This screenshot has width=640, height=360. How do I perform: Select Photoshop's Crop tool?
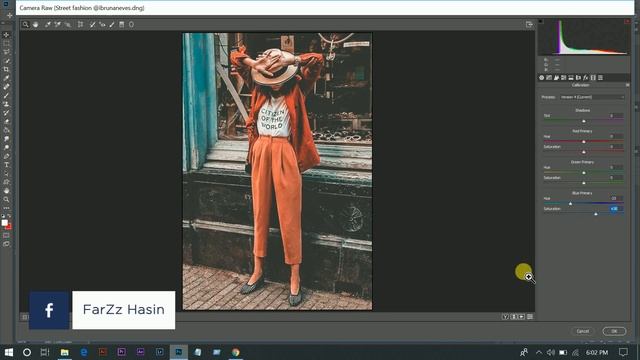click(6, 69)
